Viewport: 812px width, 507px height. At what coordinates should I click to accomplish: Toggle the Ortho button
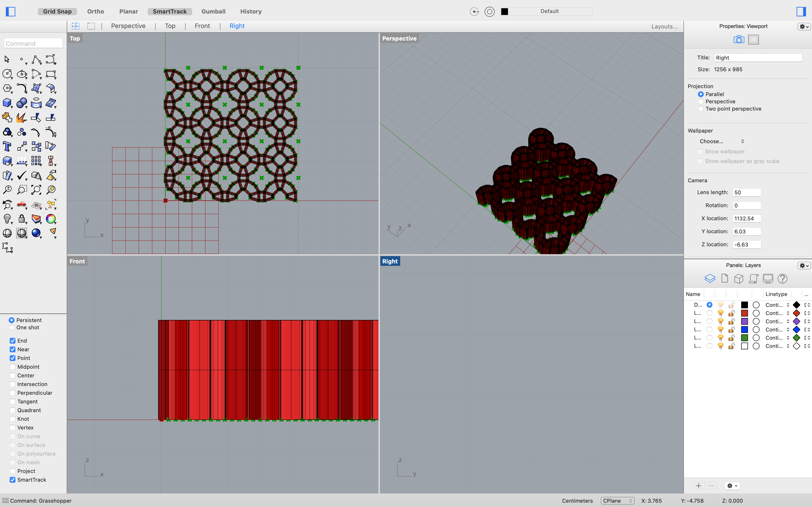[96, 11]
